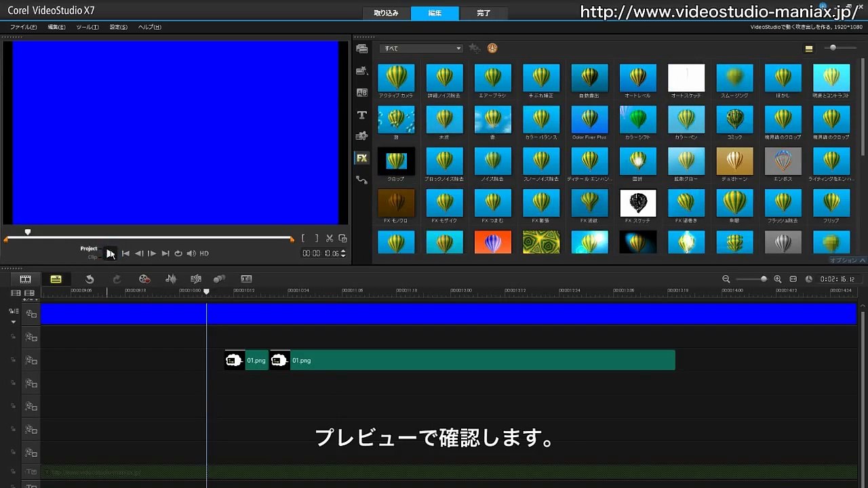Screen dimensions: 868x488
Task: Select Clip playback mode
Action: [93, 258]
